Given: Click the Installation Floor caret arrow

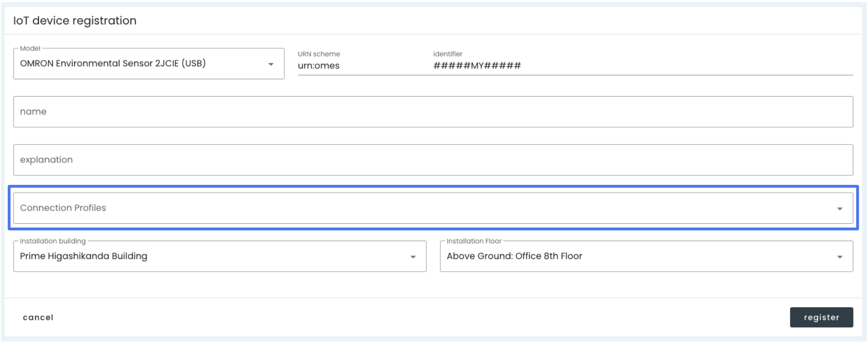Looking at the screenshot, I should 840,257.
